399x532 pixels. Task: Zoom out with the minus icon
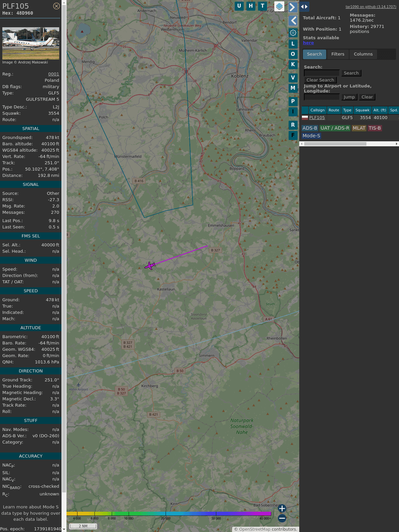click(x=282, y=518)
